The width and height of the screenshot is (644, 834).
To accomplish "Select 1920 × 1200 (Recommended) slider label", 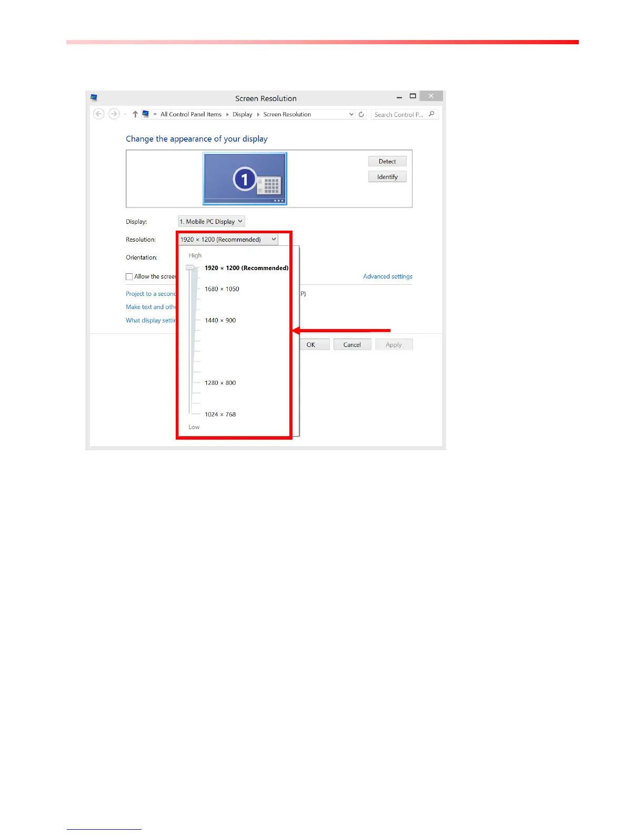I will point(247,268).
